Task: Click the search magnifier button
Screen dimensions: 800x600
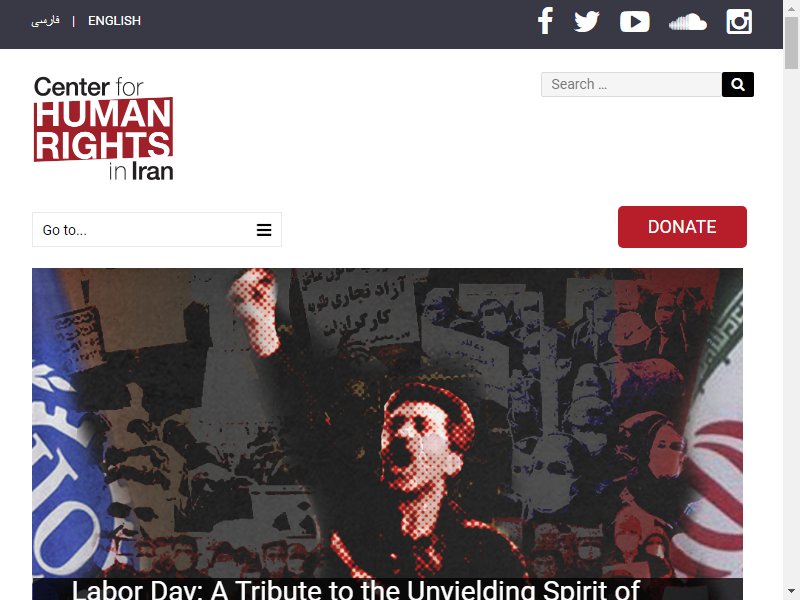Action: pyautogui.click(x=738, y=84)
